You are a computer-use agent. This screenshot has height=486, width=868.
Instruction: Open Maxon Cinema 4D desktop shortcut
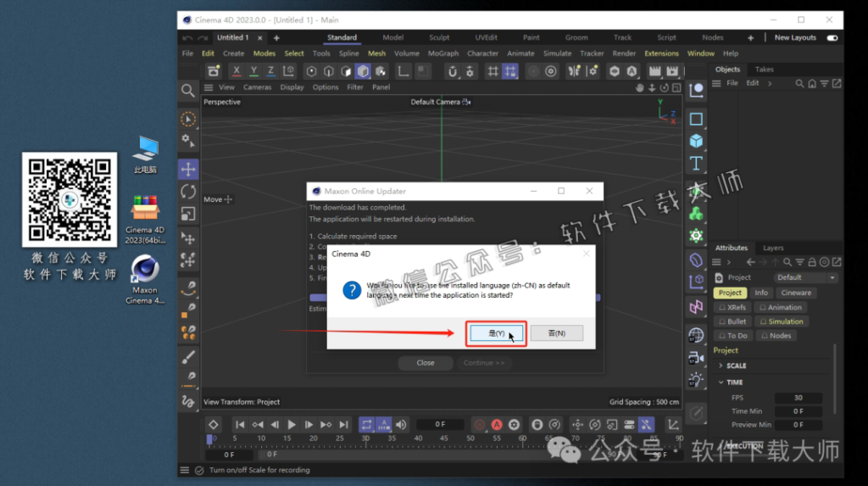coord(145,279)
